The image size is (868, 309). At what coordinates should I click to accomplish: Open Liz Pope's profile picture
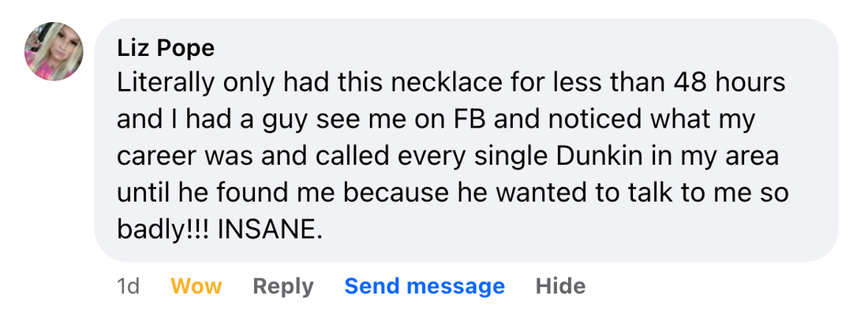[54, 51]
